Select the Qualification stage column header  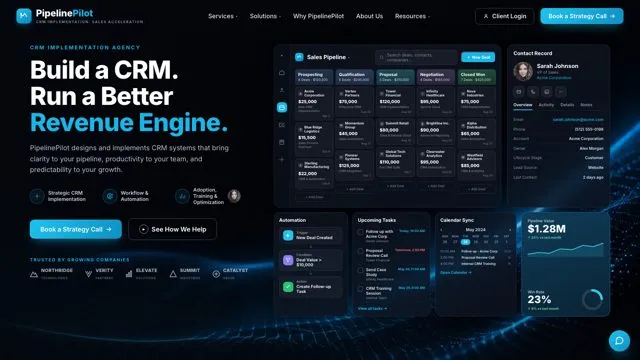[x=354, y=77]
